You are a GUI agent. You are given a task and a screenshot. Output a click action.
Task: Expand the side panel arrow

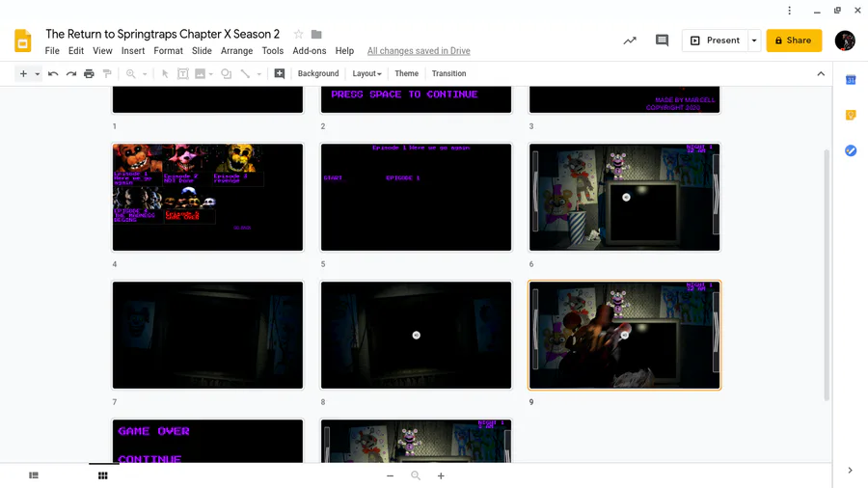pos(851,471)
